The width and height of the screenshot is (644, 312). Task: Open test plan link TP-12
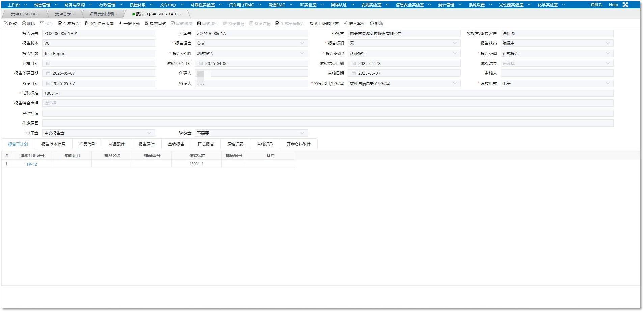point(32,164)
